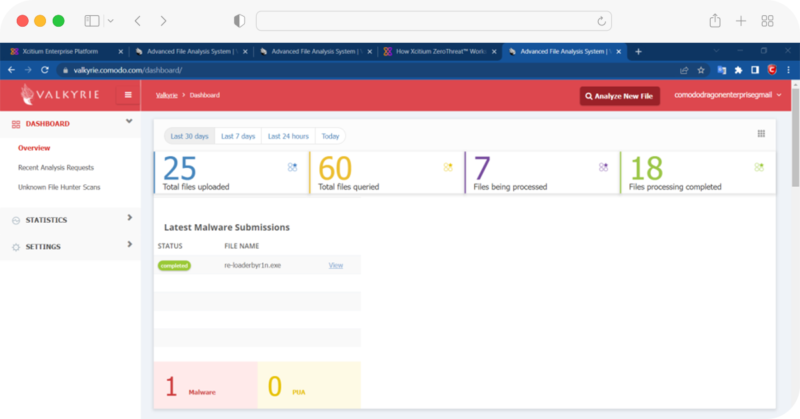The image size is (800, 419).
Task: Select the Last 24 hours filter
Action: pyautogui.click(x=288, y=136)
